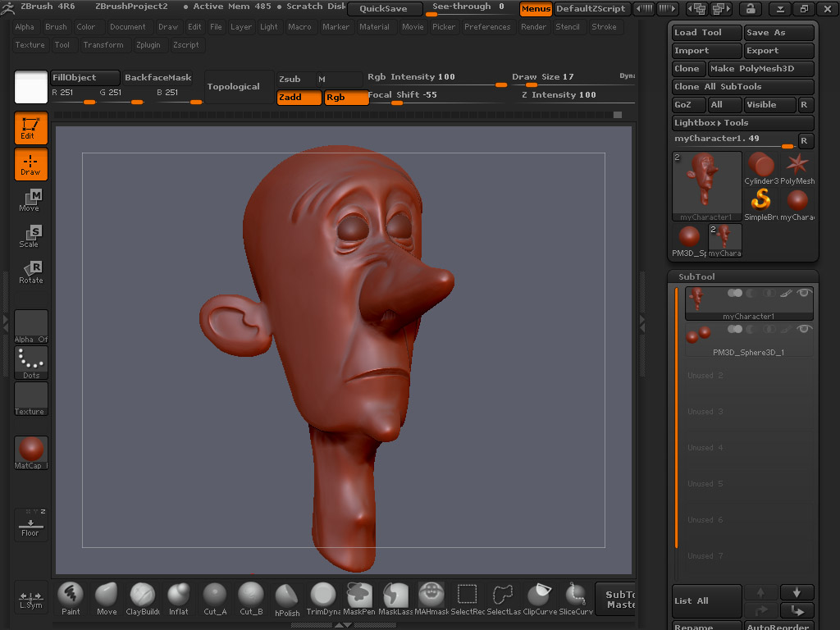The width and height of the screenshot is (840, 630).
Task: Click the Load Tool button
Action: tap(706, 33)
